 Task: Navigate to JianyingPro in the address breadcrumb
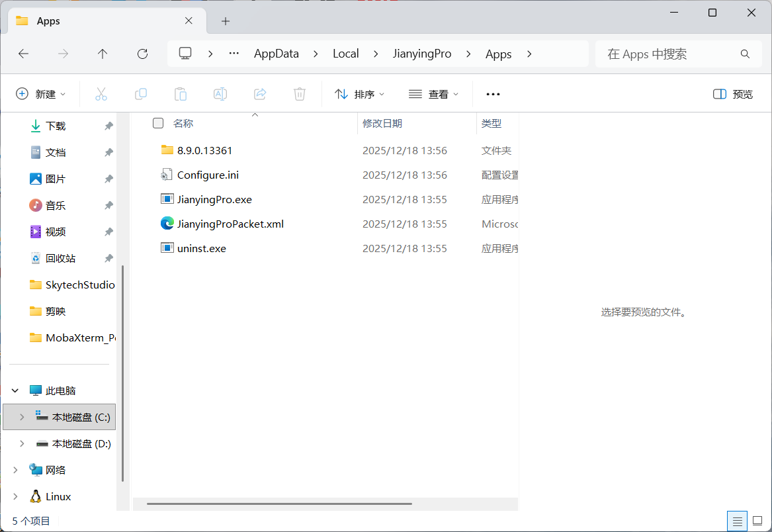click(422, 54)
